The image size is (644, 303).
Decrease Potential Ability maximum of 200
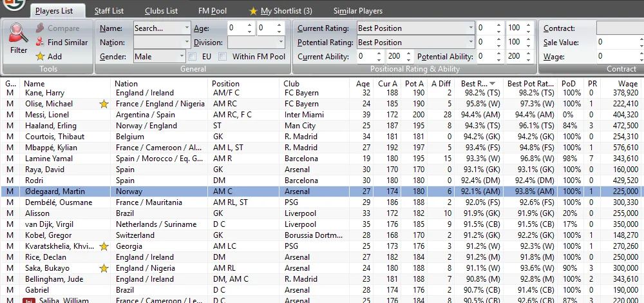tap(528, 59)
